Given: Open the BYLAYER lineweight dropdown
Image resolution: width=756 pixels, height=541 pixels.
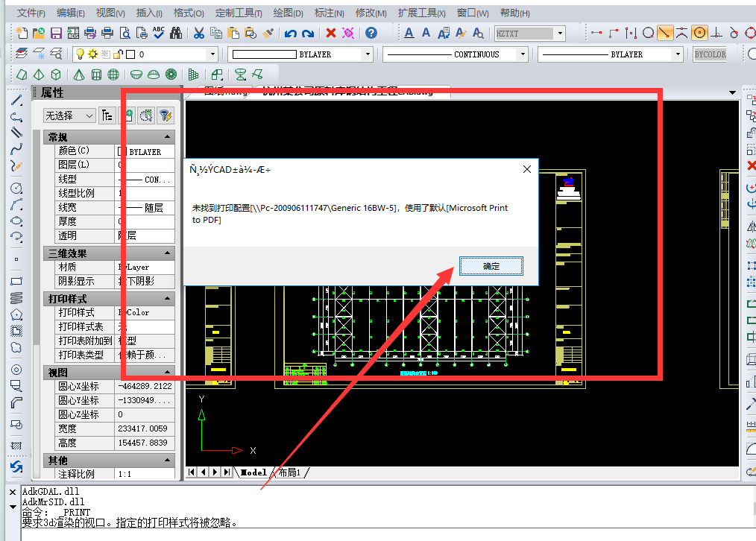Looking at the screenshot, I should click(x=678, y=54).
